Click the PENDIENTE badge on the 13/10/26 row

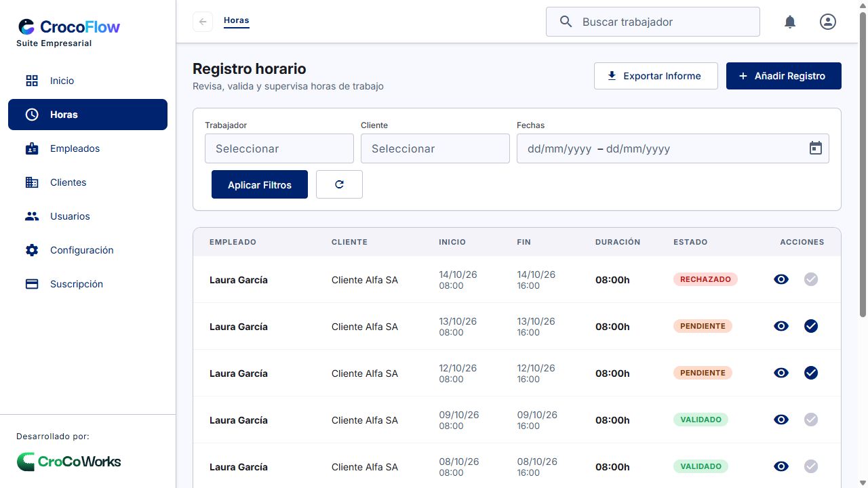point(703,326)
